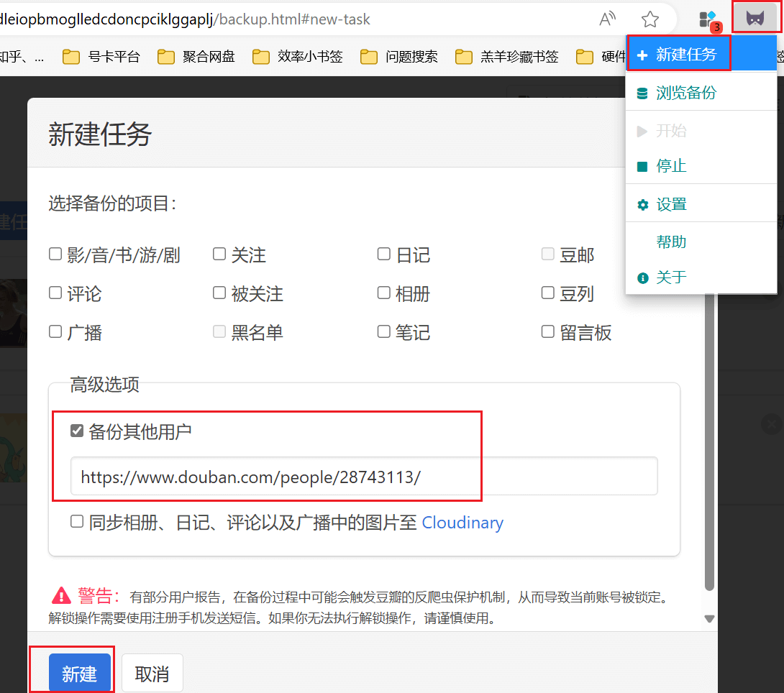Open the browser extensions puzzle icon
Screen dimensions: 784x693
point(707,18)
